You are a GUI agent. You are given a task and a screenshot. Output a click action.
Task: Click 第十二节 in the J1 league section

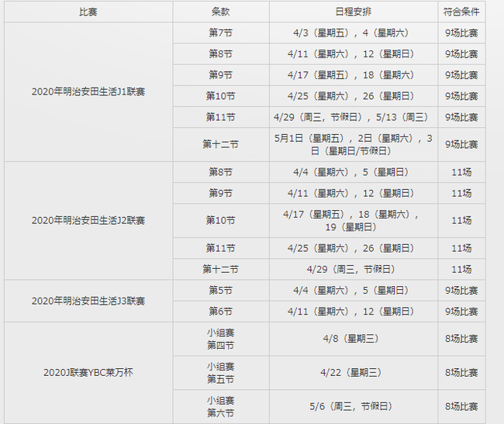[221, 144]
